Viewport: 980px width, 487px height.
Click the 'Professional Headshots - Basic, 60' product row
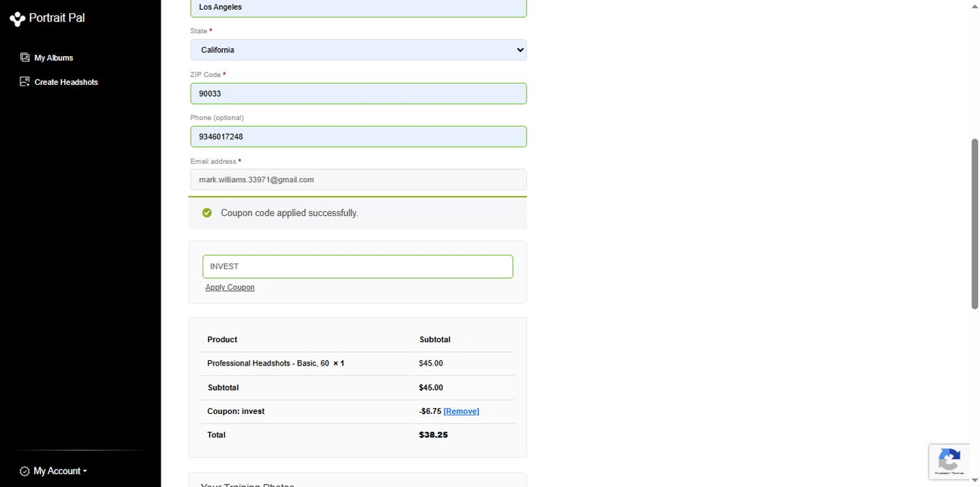(x=358, y=363)
